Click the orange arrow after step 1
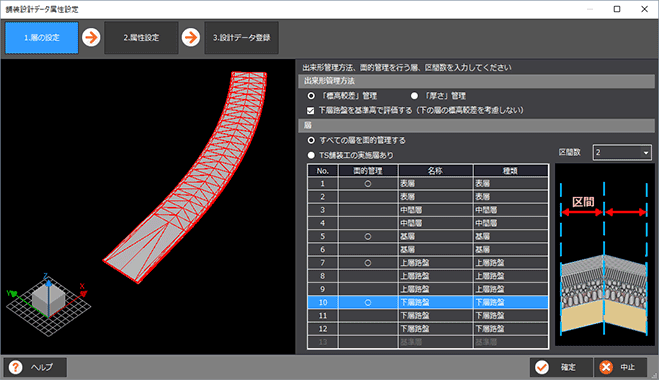659x380 pixels. click(91, 37)
